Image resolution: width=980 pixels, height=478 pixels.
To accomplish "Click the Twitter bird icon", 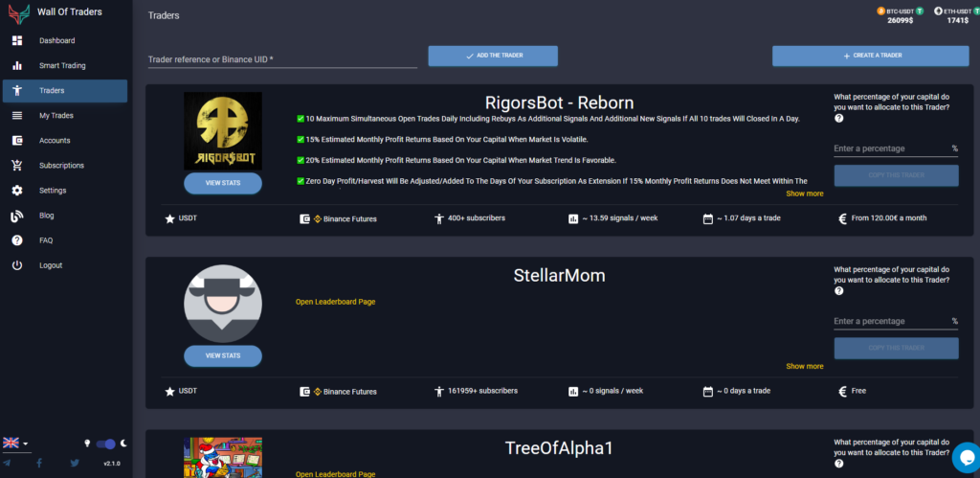I will click(x=75, y=463).
